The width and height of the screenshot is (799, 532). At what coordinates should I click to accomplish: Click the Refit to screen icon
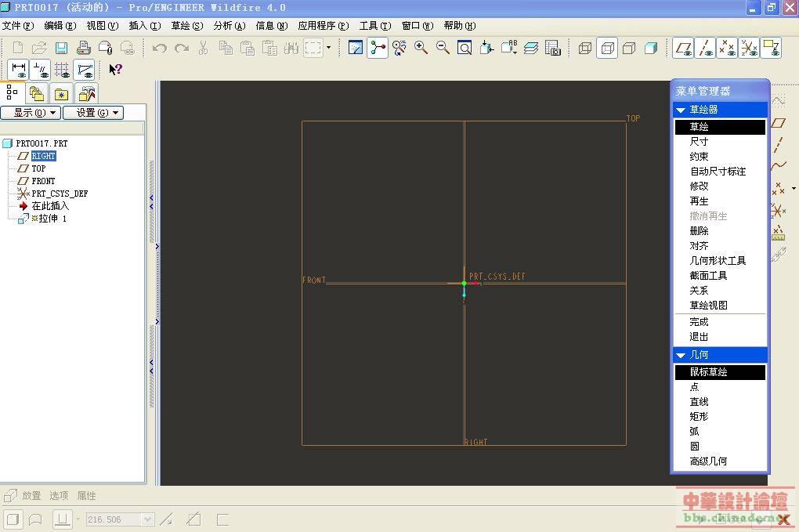point(465,48)
